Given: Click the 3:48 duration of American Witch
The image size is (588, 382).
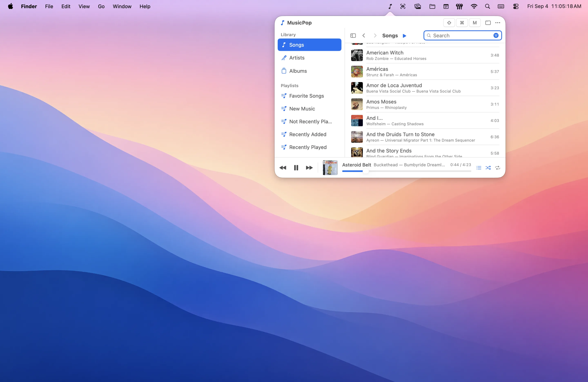Looking at the screenshot, I should (x=495, y=55).
